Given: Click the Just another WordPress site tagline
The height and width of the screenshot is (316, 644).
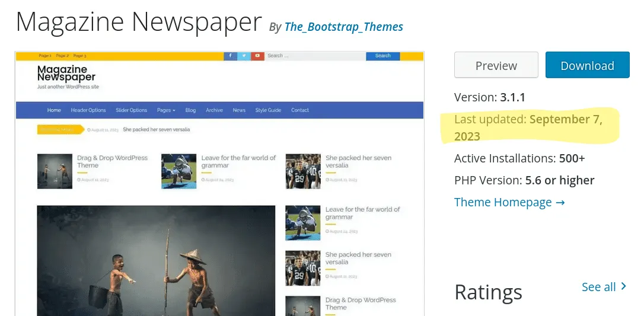Looking at the screenshot, I should (68, 87).
